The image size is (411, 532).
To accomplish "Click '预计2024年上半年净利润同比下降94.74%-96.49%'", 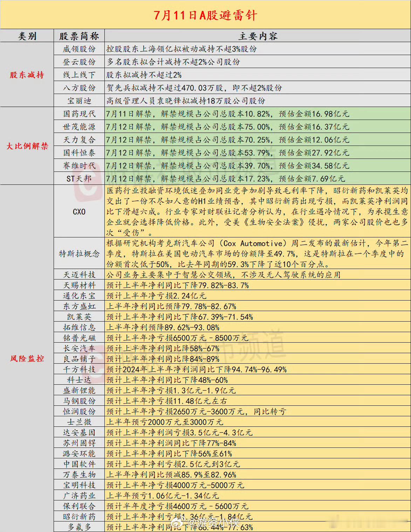I will point(196,369).
